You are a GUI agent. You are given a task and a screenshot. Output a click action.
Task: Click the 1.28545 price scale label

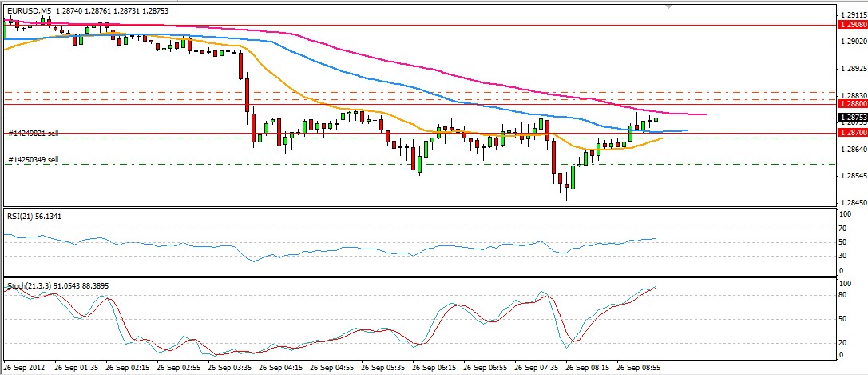click(x=853, y=176)
